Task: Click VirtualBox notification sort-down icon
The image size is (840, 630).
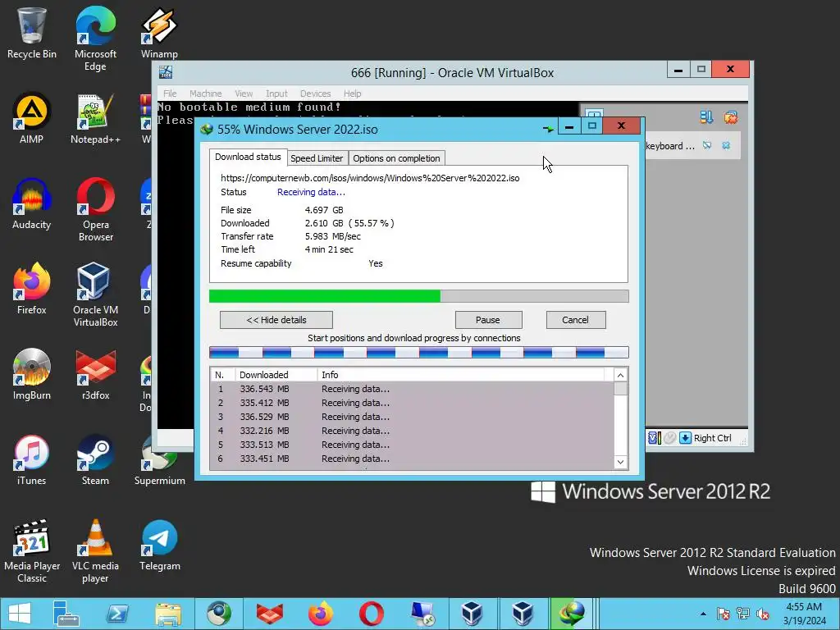Action: pos(706,116)
